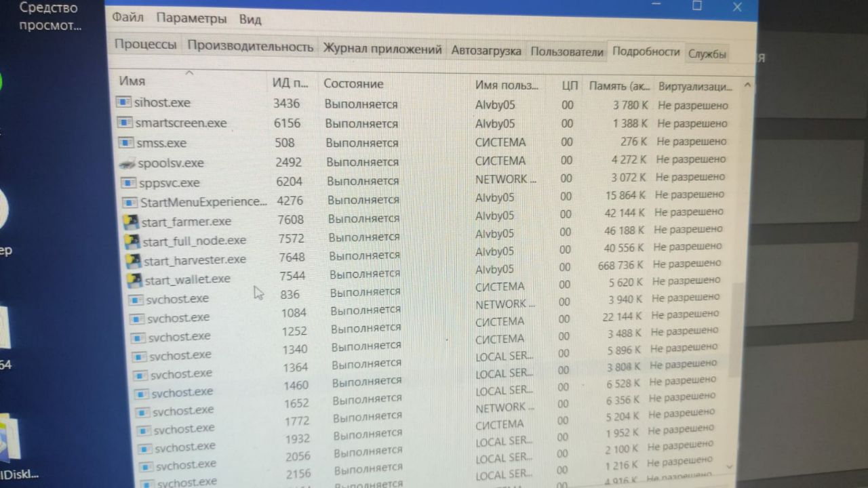This screenshot has width=868, height=488.
Task: Select the start_full_node.exe icon
Action: [133, 241]
